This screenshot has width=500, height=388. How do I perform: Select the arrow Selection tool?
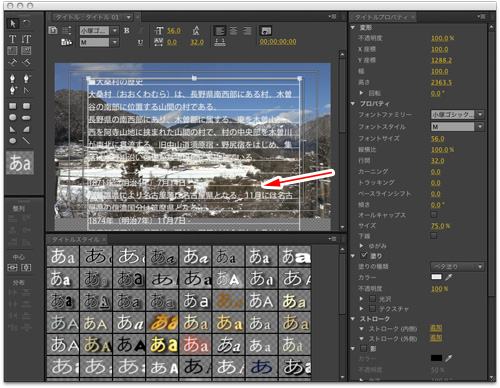click(x=13, y=24)
